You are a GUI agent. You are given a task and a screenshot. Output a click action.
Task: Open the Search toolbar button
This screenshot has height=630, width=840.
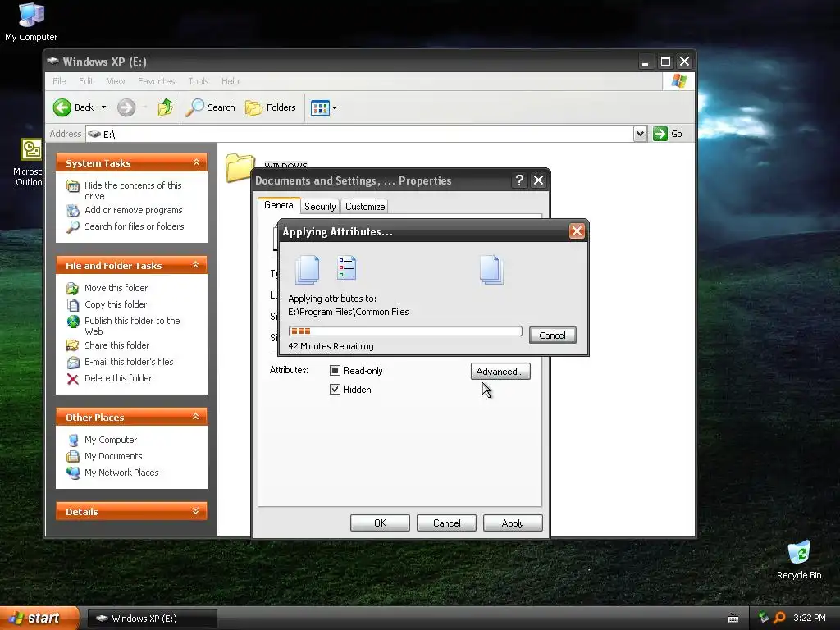(211, 107)
